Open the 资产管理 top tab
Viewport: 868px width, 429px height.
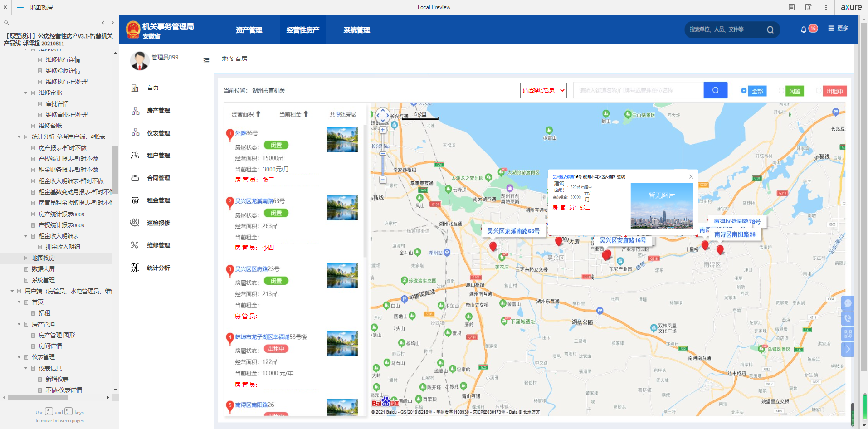(249, 30)
